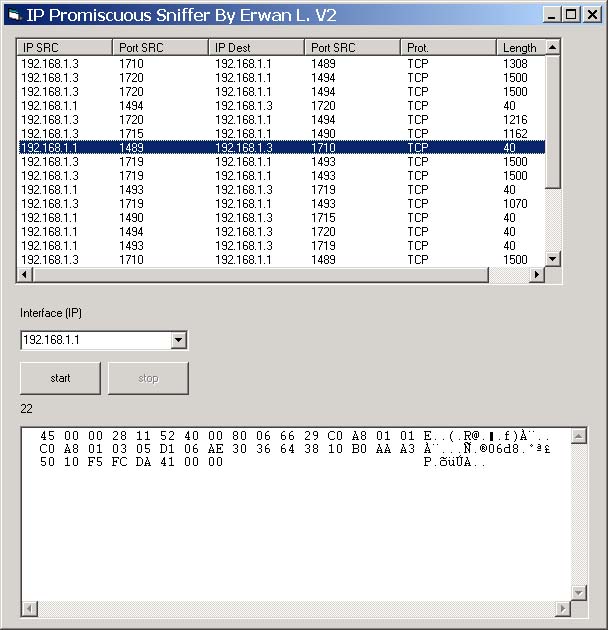Screen dimensions: 608x630
Task: Click the packet list scroll-down arrow
Action: [553, 258]
